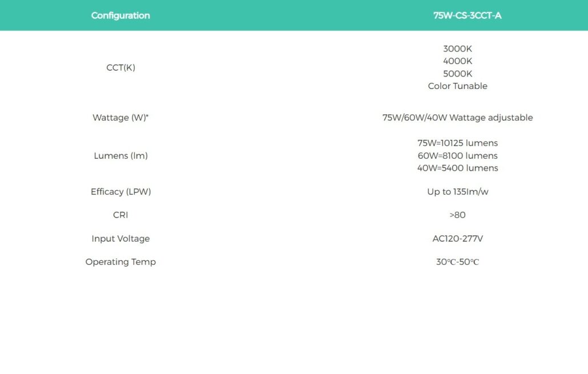The height and width of the screenshot is (374, 588).
Task: Select the Efficacy (LPW) row label
Action: pos(120,192)
